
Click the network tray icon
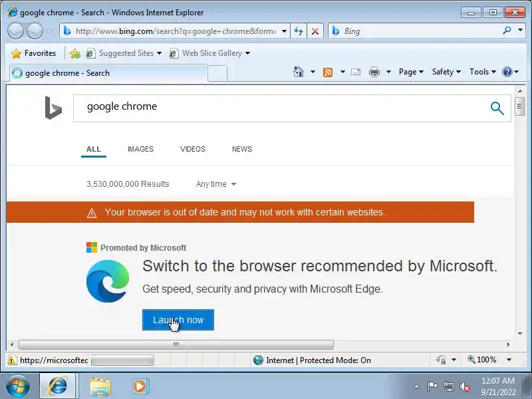pos(448,386)
